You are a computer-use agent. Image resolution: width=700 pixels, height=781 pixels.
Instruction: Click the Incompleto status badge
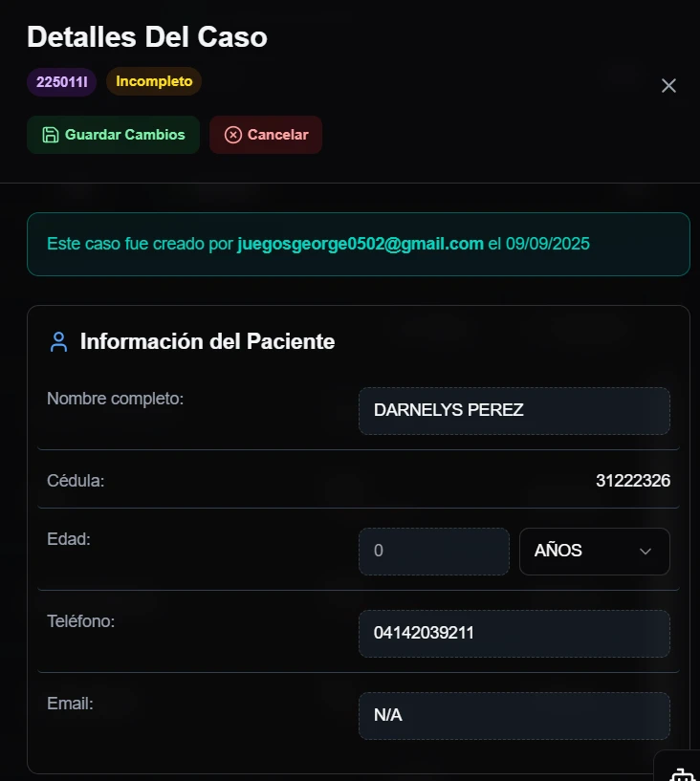coord(154,81)
